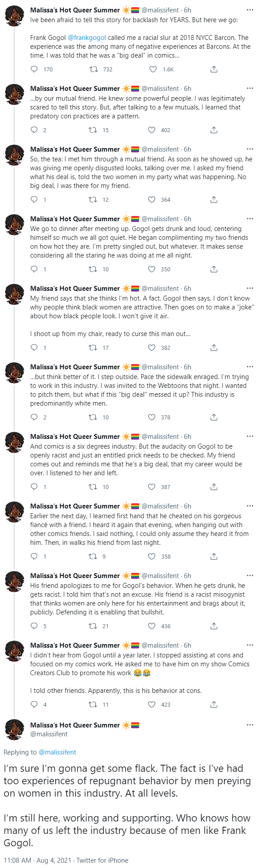
Task: Open more options on the first tweet
Action: tap(250, 10)
